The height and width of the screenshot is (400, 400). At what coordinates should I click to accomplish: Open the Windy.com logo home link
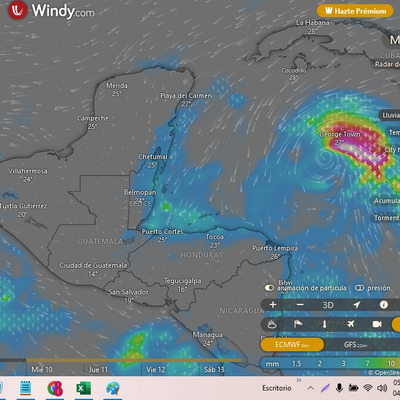pyautogui.click(x=52, y=10)
